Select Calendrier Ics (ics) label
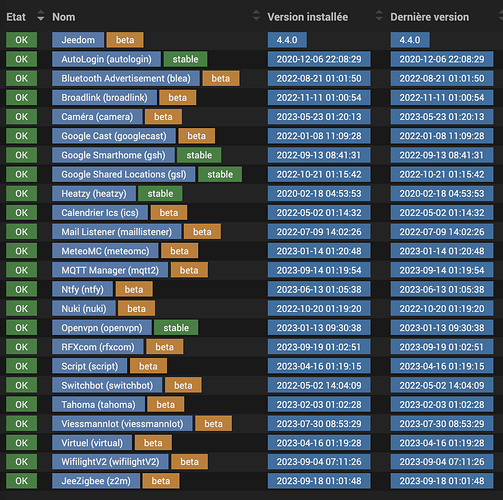 [x=100, y=213]
